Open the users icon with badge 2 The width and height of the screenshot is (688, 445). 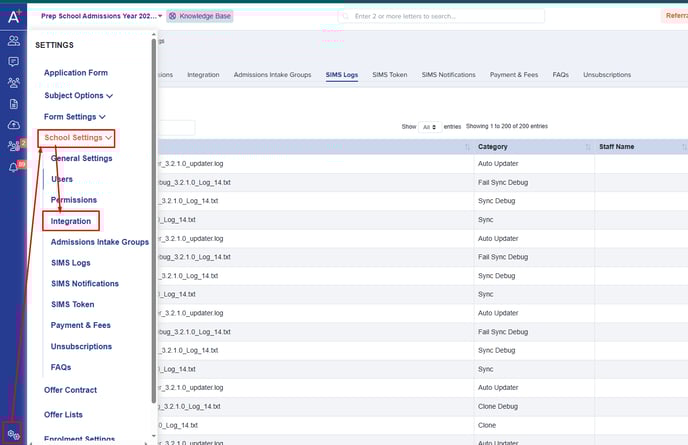tap(15, 145)
